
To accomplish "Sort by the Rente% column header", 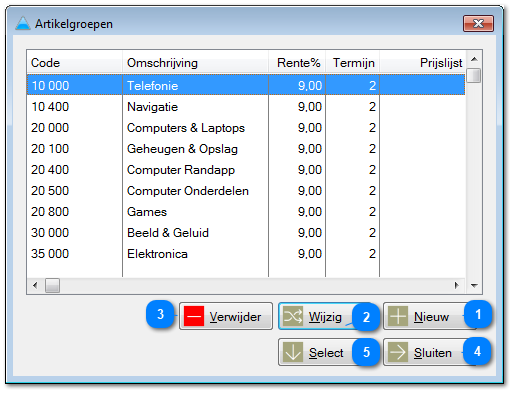I will click(297, 62).
